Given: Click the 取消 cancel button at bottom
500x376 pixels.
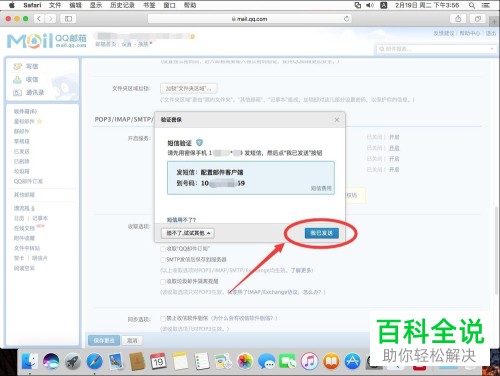Looking at the screenshot, I should [x=132, y=340].
